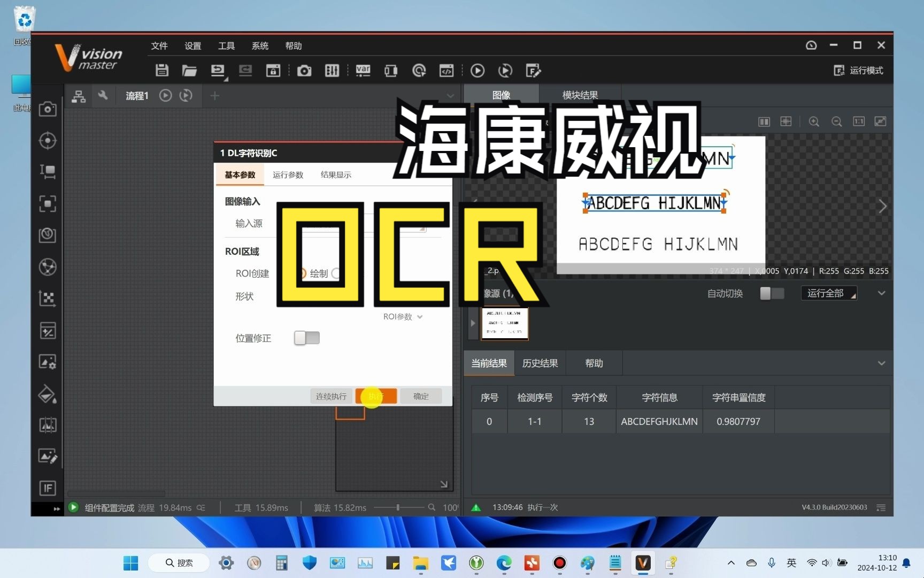Open an existing solution file
The height and width of the screenshot is (578, 924).
pyautogui.click(x=189, y=71)
